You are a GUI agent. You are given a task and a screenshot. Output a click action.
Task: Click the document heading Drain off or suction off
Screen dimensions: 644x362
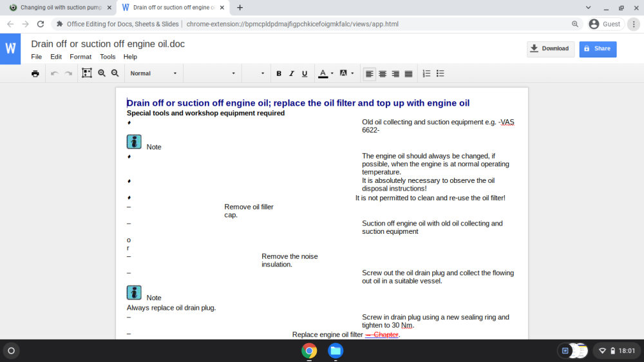point(298,102)
